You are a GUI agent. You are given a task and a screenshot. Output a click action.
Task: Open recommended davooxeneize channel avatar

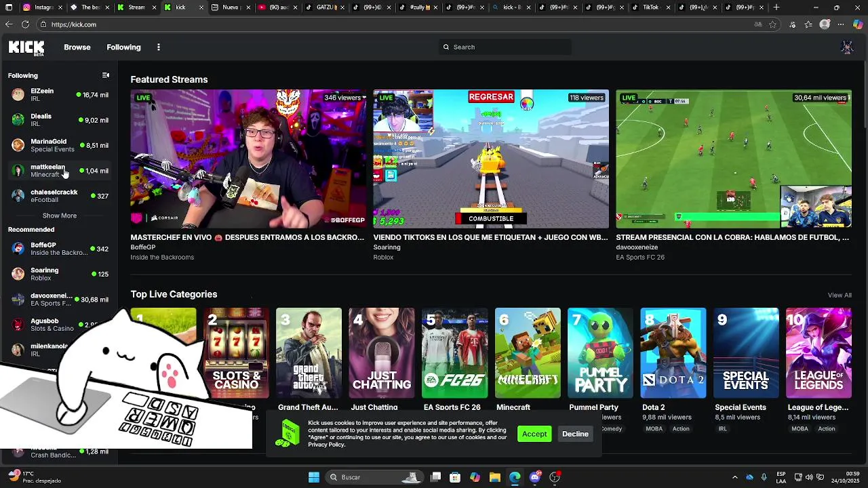coord(18,300)
